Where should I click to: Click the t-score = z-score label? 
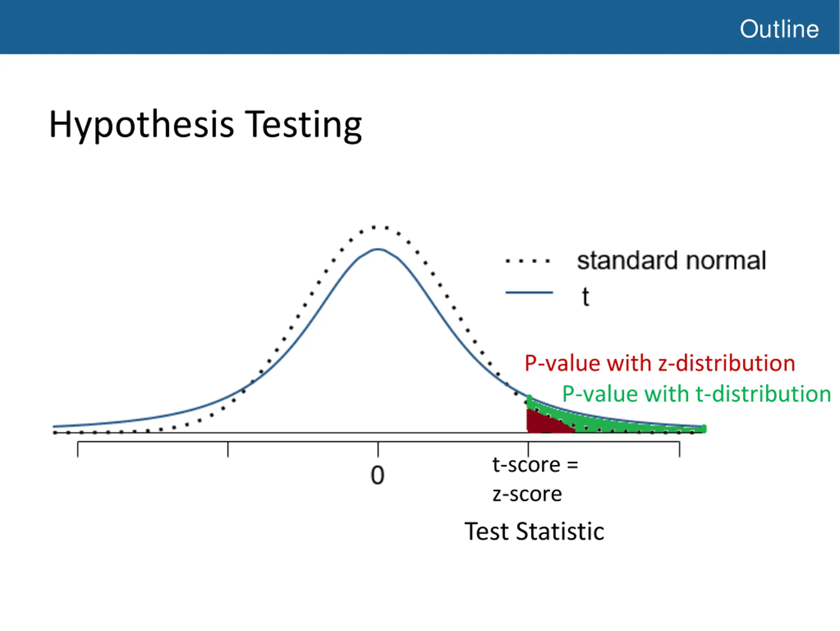tap(535, 479)
